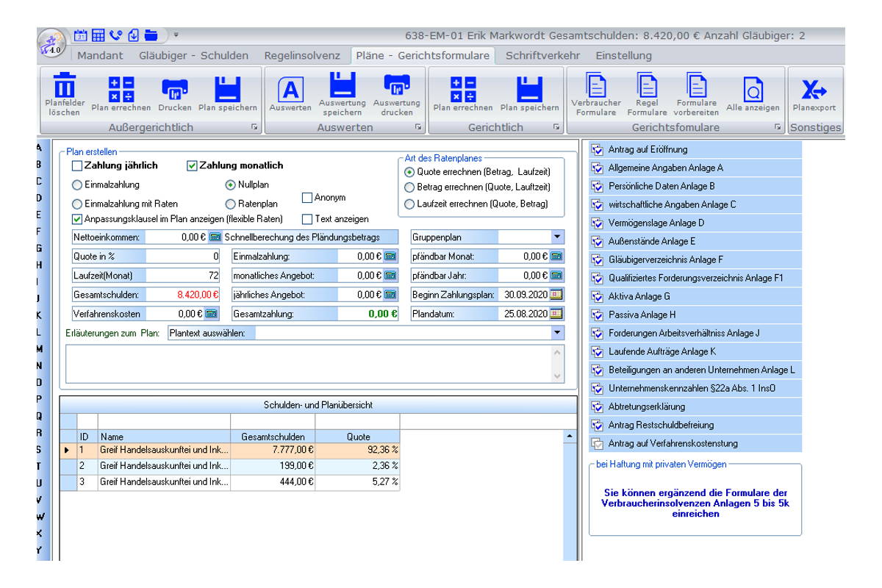Check the Anonym checkbox
Image resolution: width=882 pixels, height=588 pixels.
tap(307, 197)
